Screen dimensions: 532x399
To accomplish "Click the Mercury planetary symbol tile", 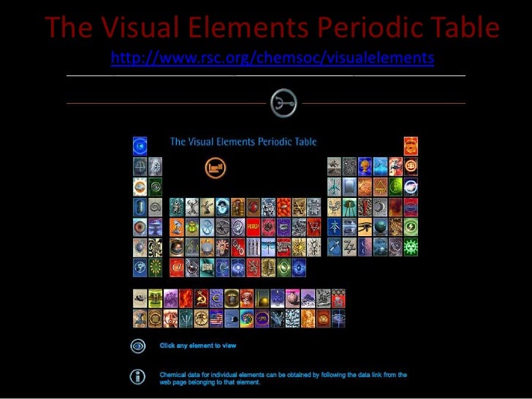I will coord(313,247).
